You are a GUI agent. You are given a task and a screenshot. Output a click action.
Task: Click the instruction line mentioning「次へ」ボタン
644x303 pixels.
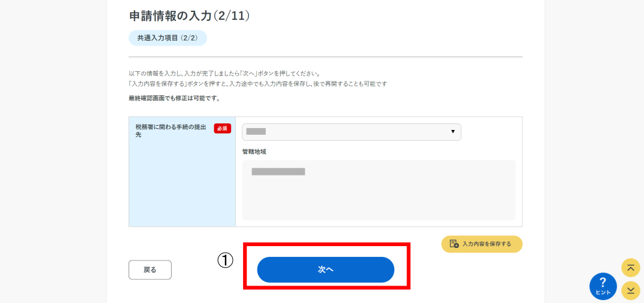[x=224, y=74]
